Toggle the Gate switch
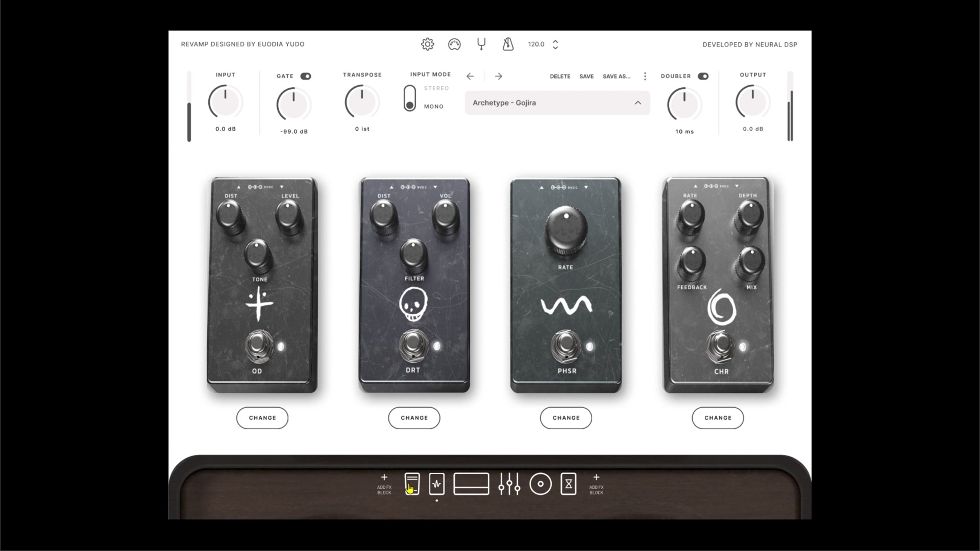 (306, 76)
